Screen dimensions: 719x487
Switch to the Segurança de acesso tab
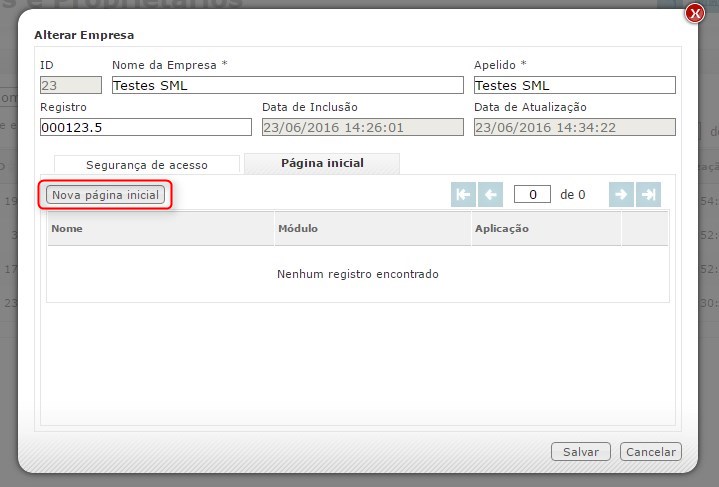pyautogui.click(x=147, y=165)
